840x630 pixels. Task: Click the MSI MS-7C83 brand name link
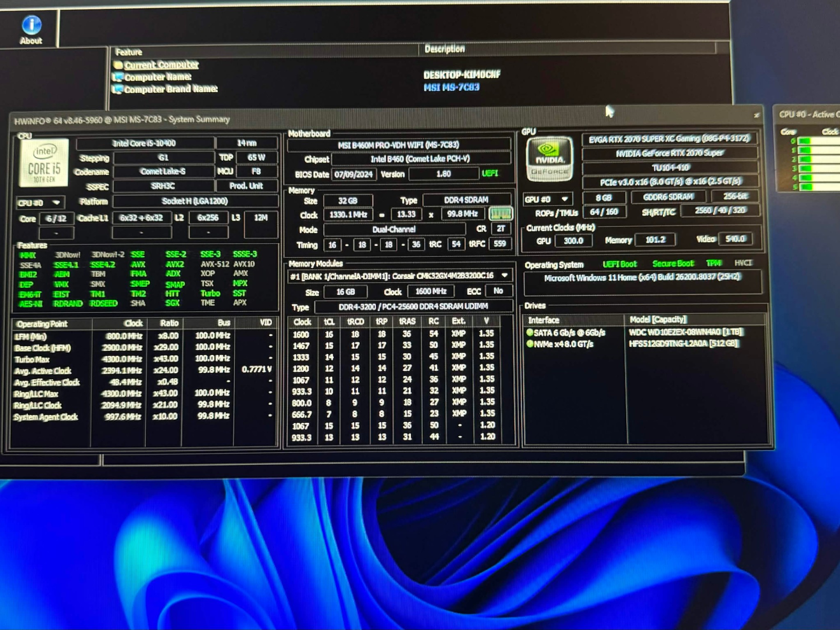coord(451,87)
